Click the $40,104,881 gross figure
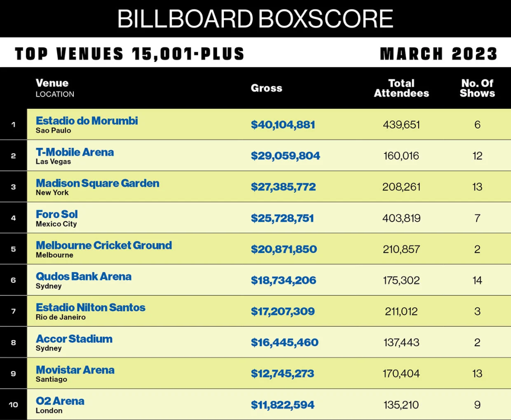 283,125
